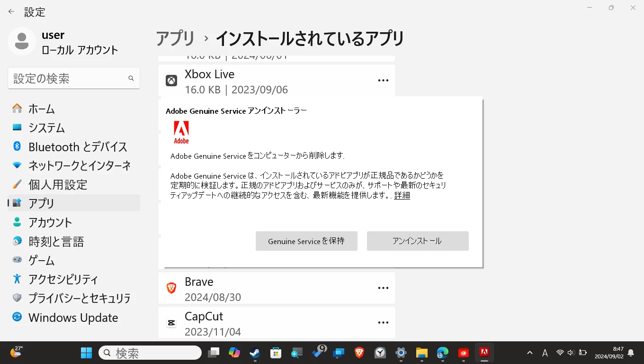Switch to the Adobe uninstaller taskbar icon
The image size is (644, 364).
pyautogui.click(x=484, y=353)
